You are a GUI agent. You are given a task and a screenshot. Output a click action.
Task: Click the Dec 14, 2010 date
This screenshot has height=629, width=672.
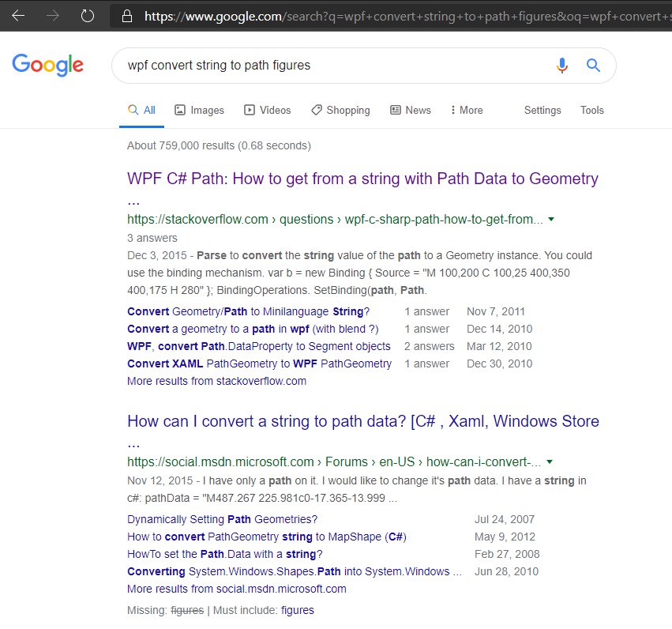click(499, 329)
